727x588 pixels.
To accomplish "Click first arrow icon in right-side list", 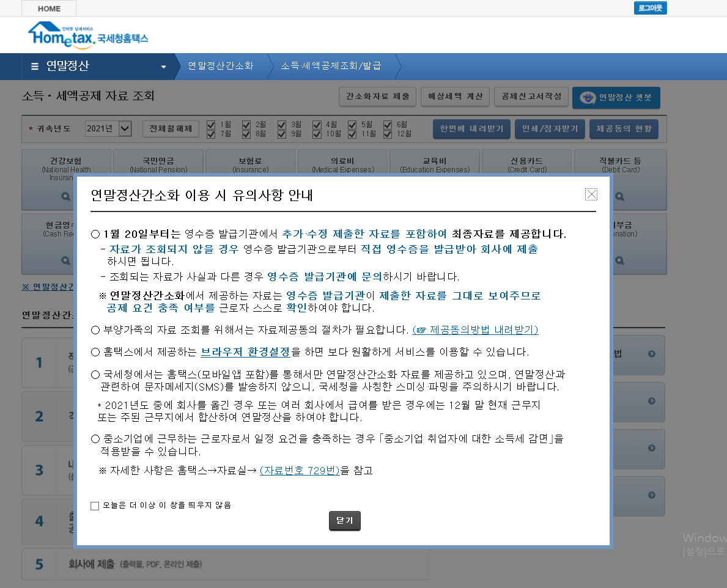I will pyautogui.click(x=651, y=354).
